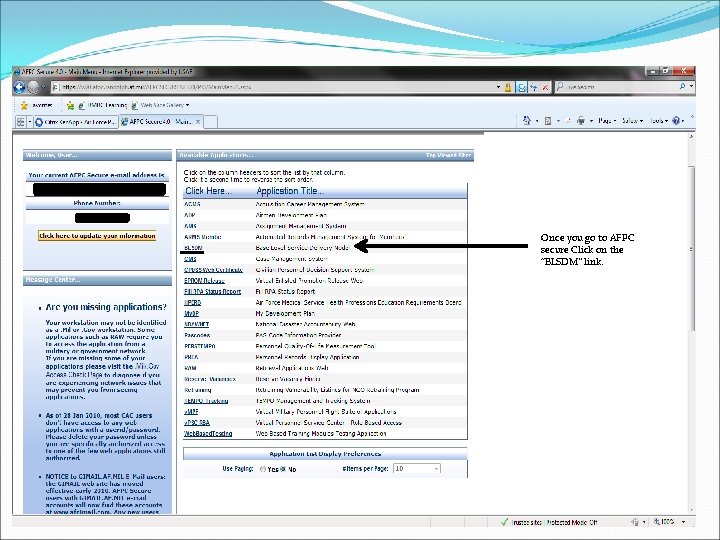The image size is (720, 540).
Task: Open the Fil RPA Status Report link
Action: [212, 292]
